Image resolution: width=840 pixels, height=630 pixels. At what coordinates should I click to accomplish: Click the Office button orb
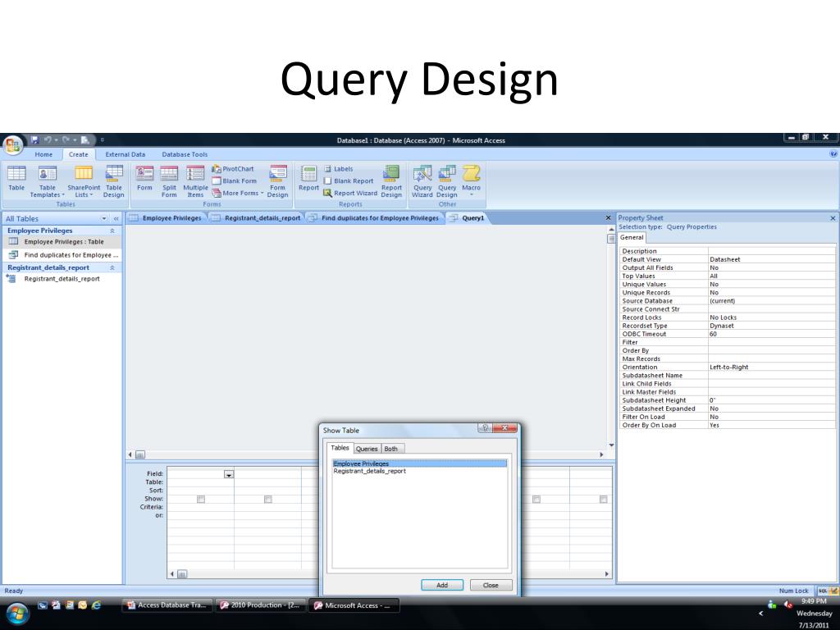[x=13, y=145]
